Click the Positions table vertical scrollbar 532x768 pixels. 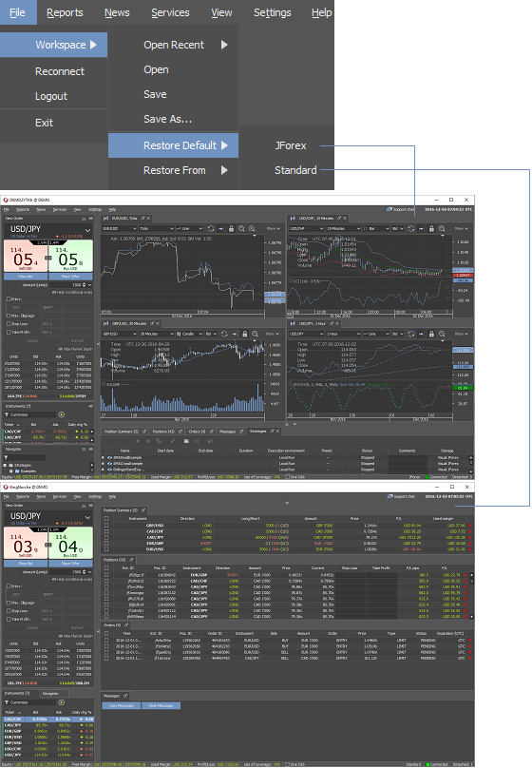click(472, 596)
